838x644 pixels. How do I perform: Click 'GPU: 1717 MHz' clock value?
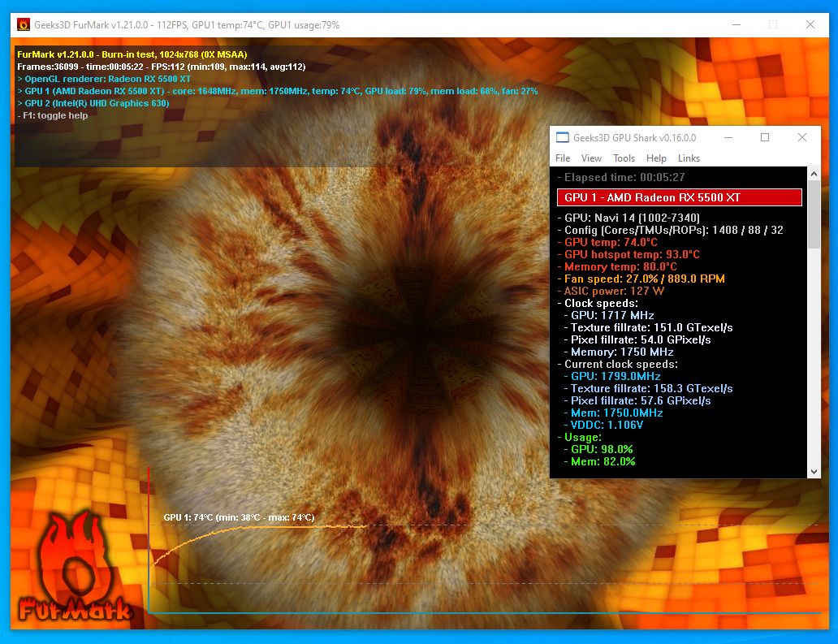tap(609, 315)
